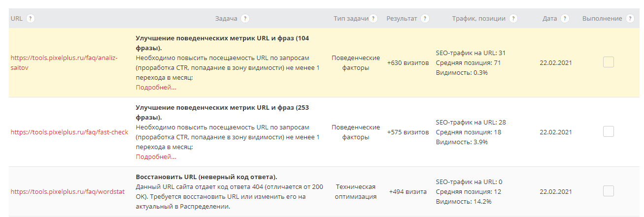The height and width of the screenshot is (217, 644).
Task: Click Поведенческие факторы in the analiz-saitov row
Action: click(355, 62)
